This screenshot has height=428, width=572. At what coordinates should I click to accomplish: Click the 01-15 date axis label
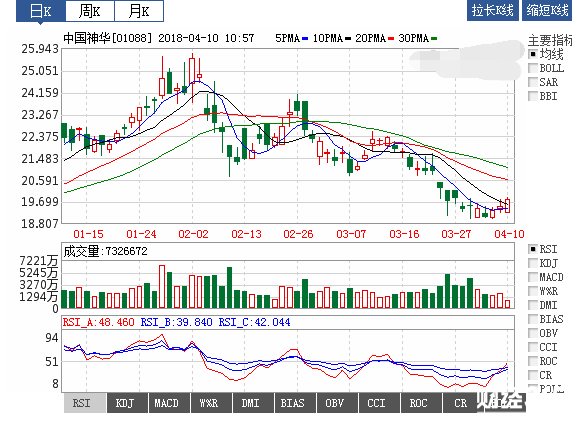89,234
